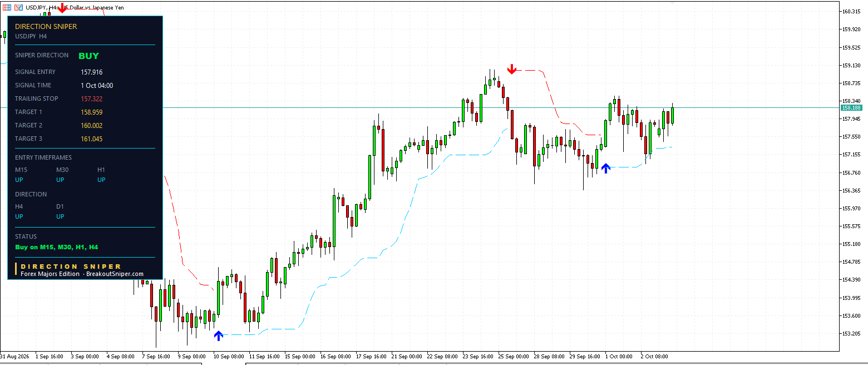Image resolution: width=868 pixels, height=365 pixels.
Task: Open the BreakoutSniper.com link
Action: [115, 274]
